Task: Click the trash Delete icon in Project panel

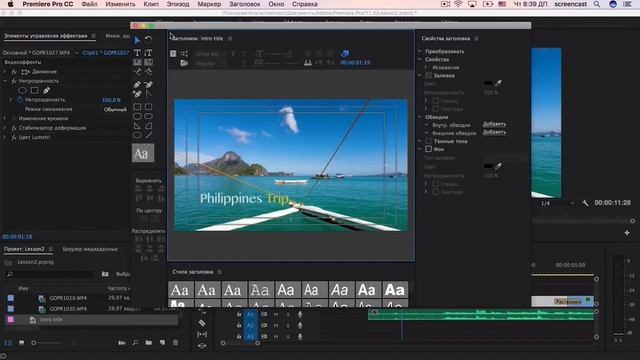Action: pos(176,342)
